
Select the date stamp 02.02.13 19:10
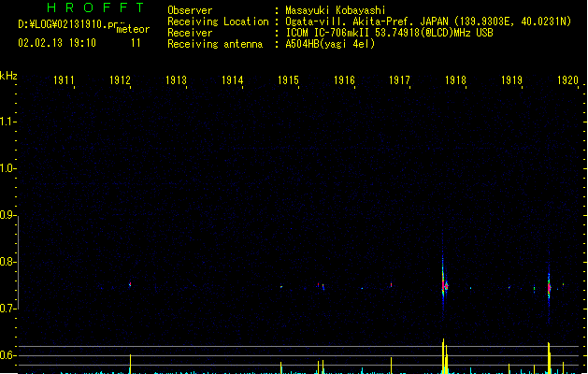coord(57,43)
